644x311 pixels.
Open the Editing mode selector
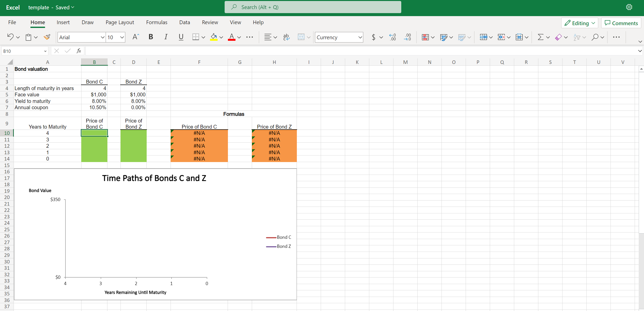pos(579,23)
